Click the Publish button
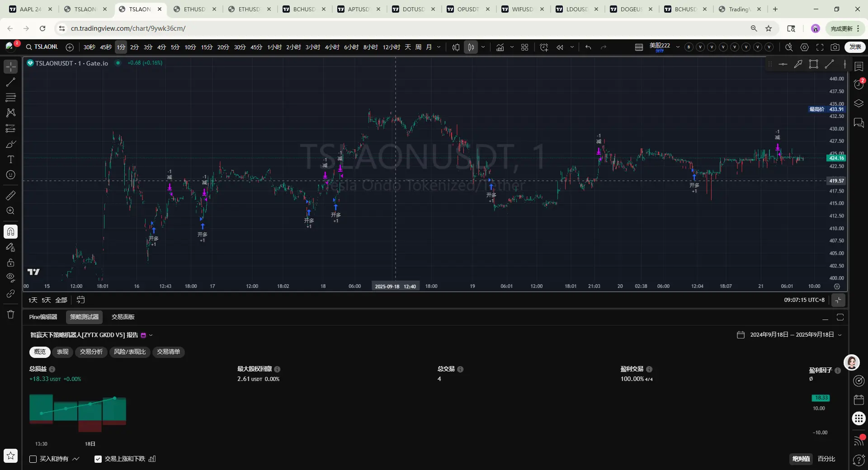 (855, 47)
